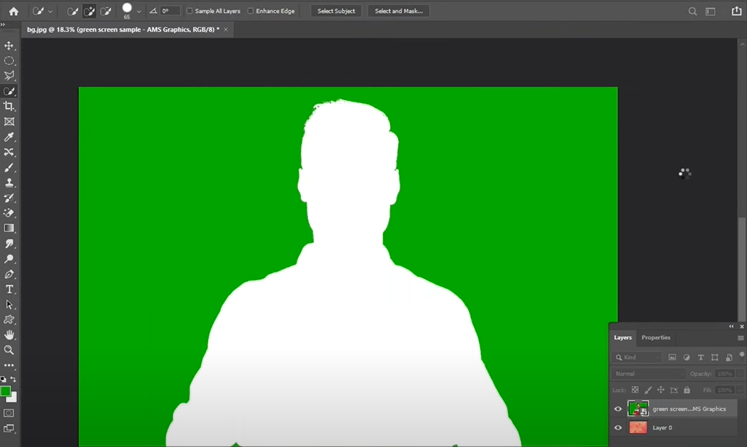Select the Path Selection tool
The width and height of the screenshot is (747, 447).
pos(9,305)
